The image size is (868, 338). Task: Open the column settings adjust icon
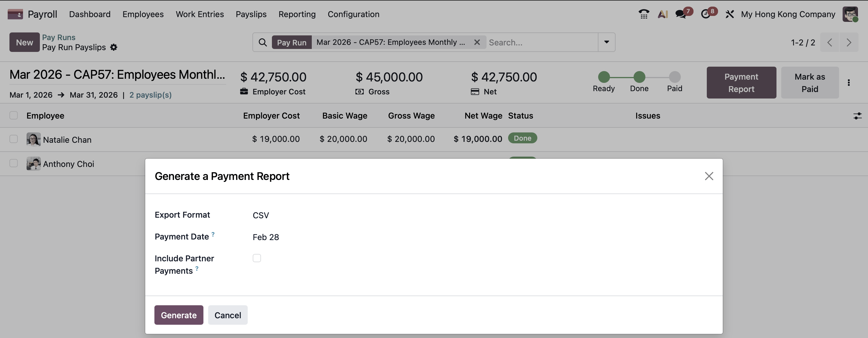tap(857, 116)
